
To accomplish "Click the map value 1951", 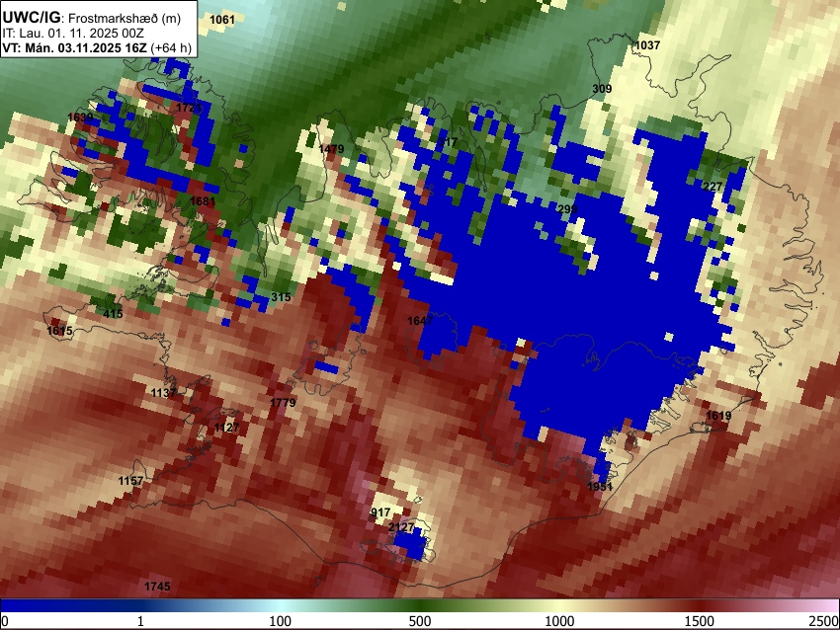I will pos(600,486).
